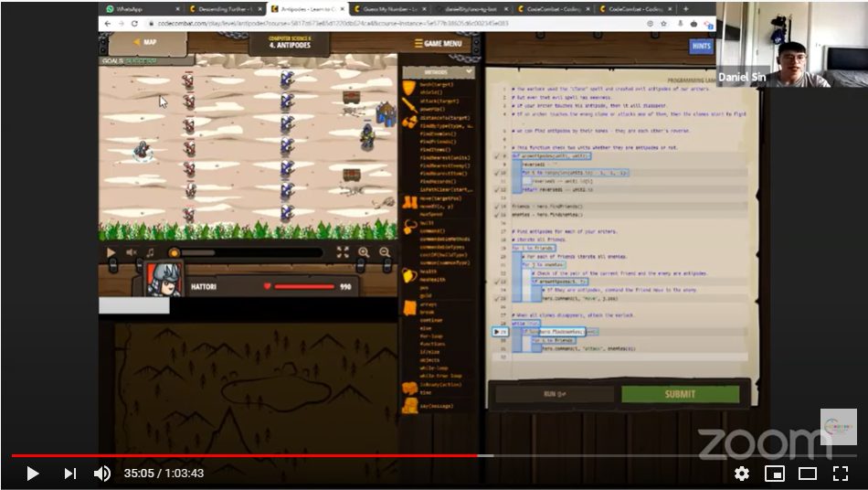
Task: Toggle game sound volume icon
Action: pyautogui.click(x=132, y=252)
